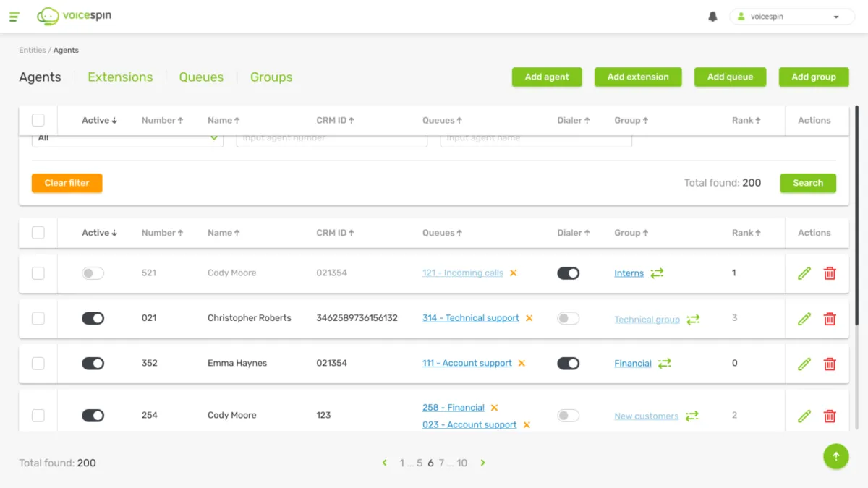This screenshot has width=868, height=488.
Task: Select the Agents tab
Action: (40, 77)
